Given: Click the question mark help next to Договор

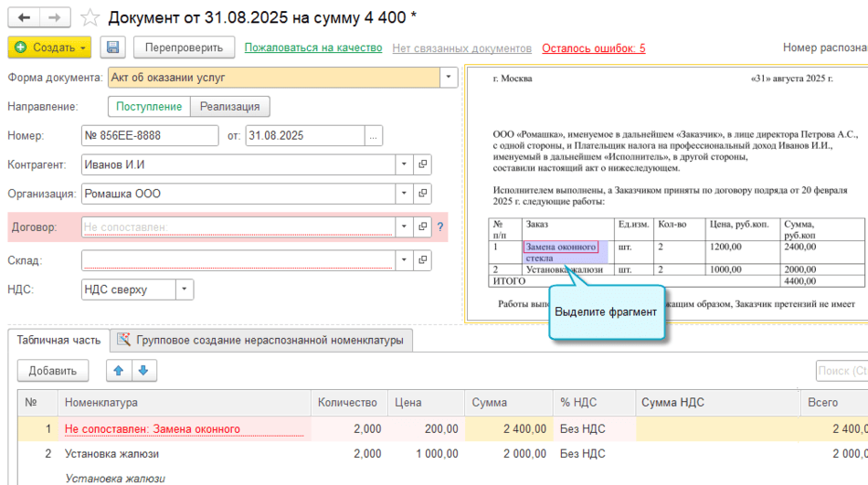Looking at the screenshot, I should point(440,227).
